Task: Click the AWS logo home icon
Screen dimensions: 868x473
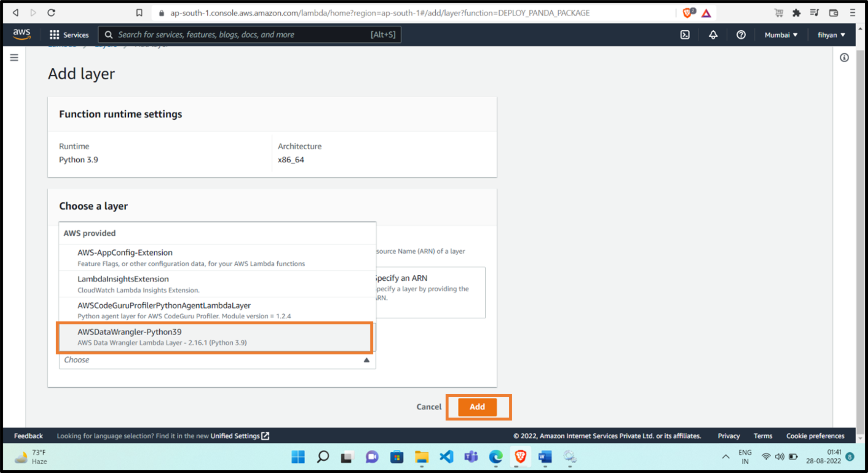Action: (x=22, y=34)
